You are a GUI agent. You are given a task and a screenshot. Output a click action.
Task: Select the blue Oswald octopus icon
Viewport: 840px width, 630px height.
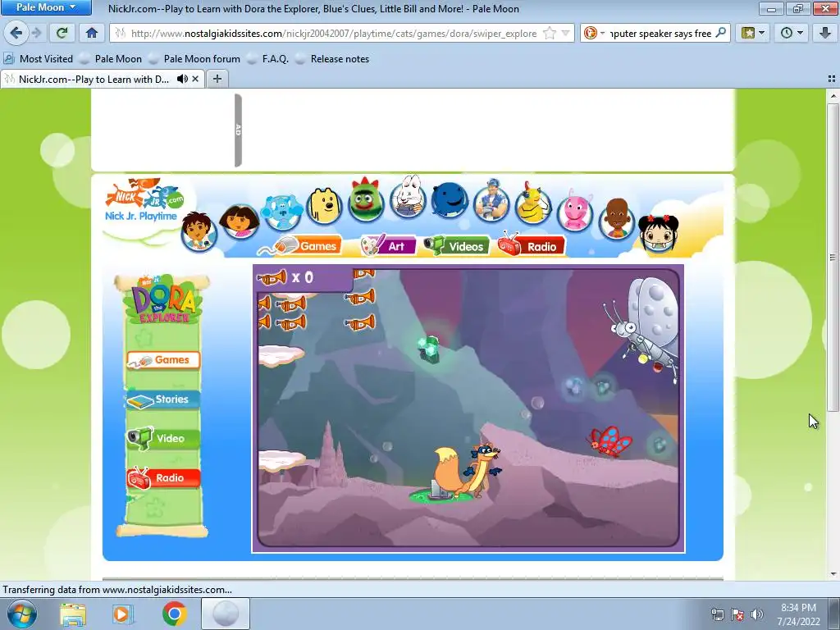point(450,199)
